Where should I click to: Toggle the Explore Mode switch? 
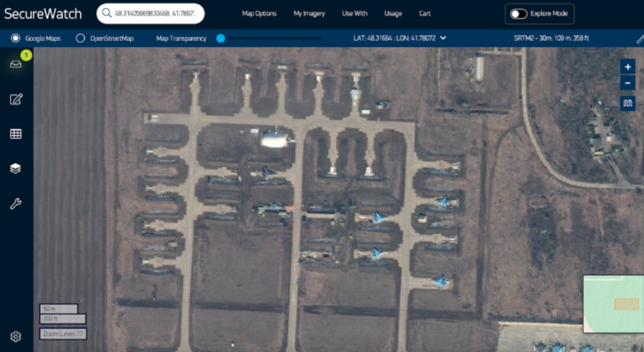518,13
